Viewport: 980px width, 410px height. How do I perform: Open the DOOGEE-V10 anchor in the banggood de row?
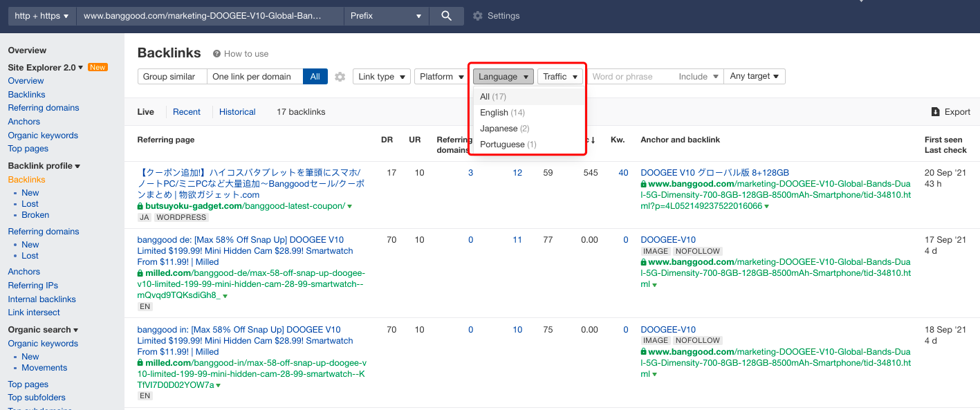[x=668, y=240]
